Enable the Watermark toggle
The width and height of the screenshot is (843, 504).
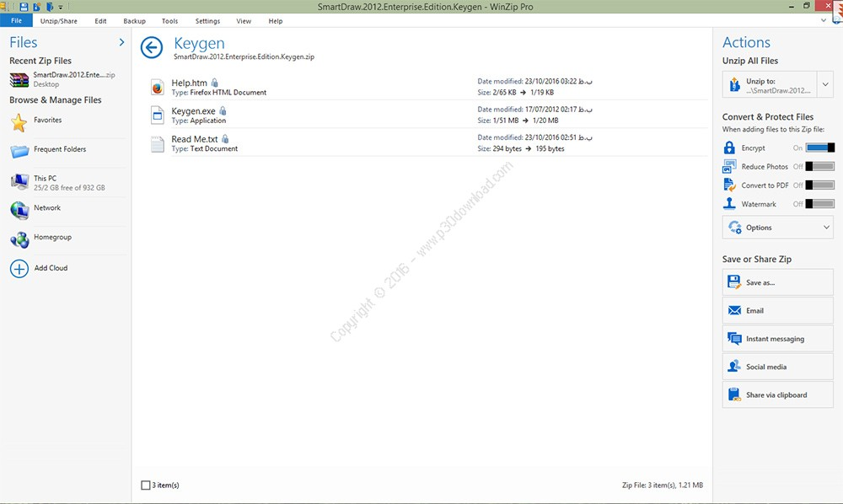point(820,204)
